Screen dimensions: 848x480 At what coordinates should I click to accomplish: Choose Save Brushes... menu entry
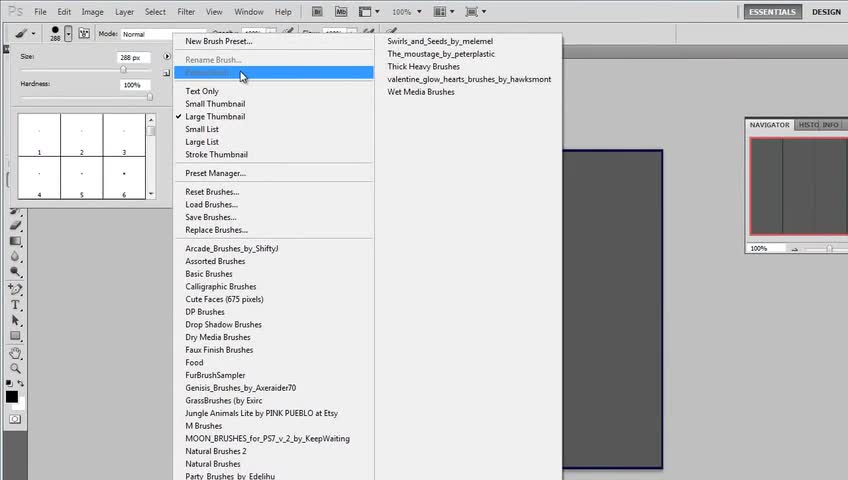coord(210,217)
